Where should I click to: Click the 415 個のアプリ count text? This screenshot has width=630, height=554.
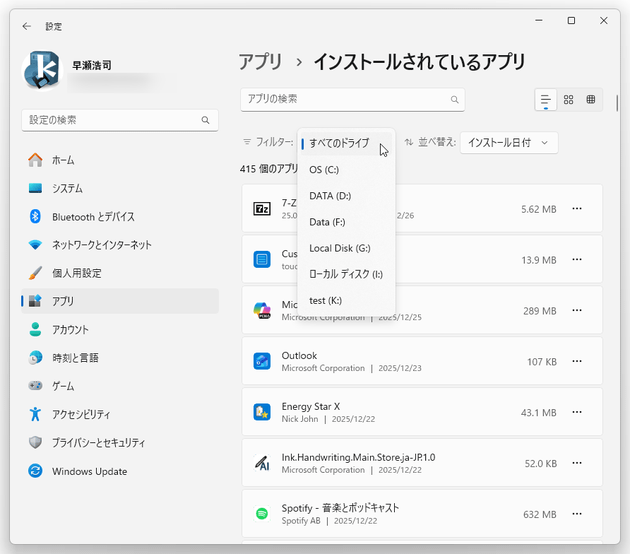coord(269,169)
